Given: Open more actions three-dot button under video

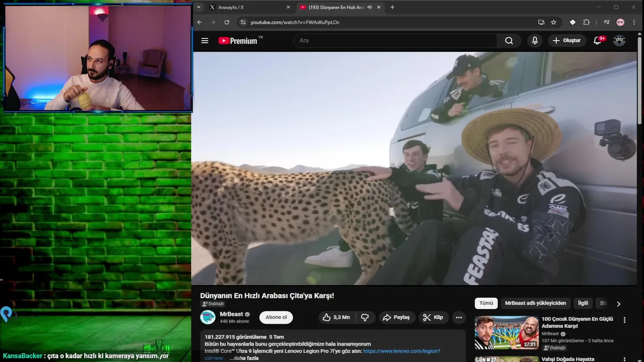Looking at the screenshot, I should (x=458, y=317).
